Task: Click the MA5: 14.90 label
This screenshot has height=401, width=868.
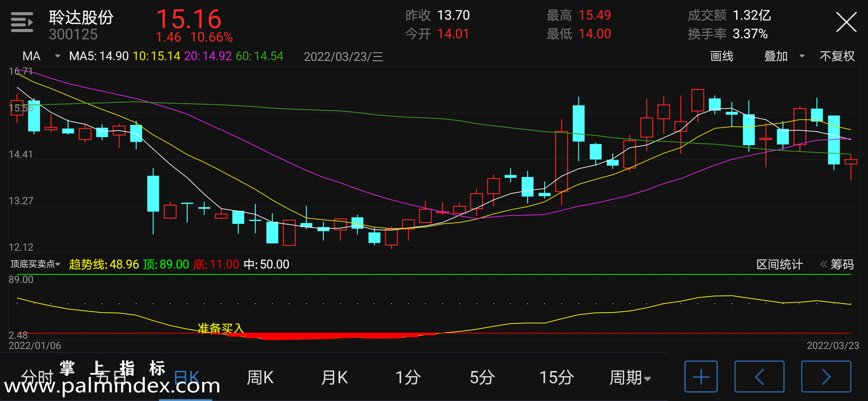Action: pos(99,56)
